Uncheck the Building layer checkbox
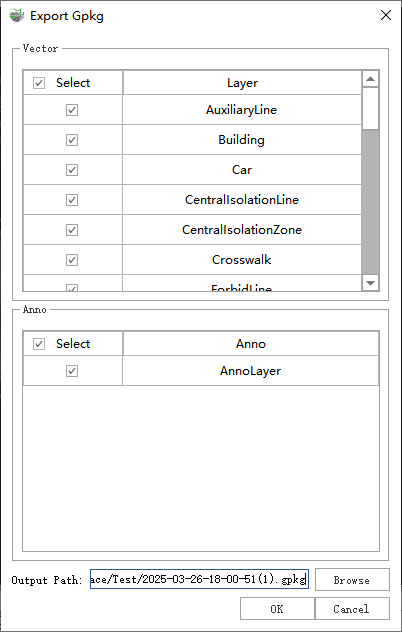 (x=72, y=140)
